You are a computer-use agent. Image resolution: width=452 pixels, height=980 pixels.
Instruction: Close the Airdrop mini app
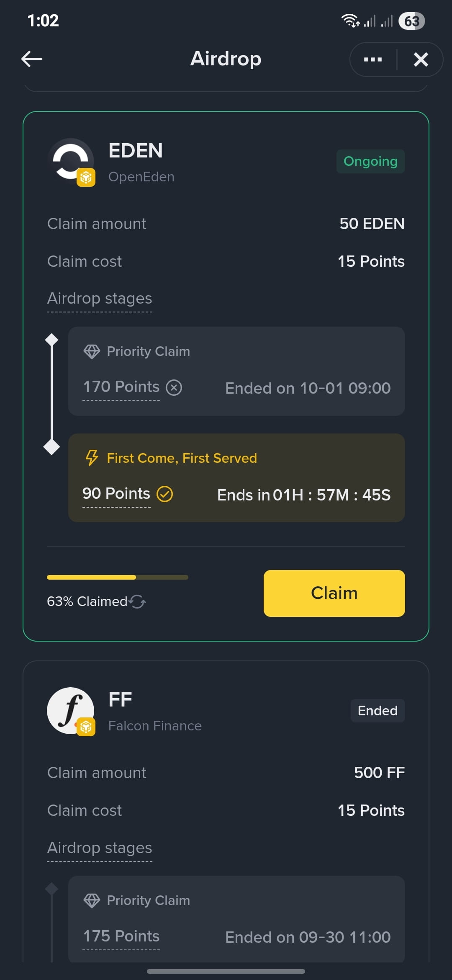coord(421,59)
